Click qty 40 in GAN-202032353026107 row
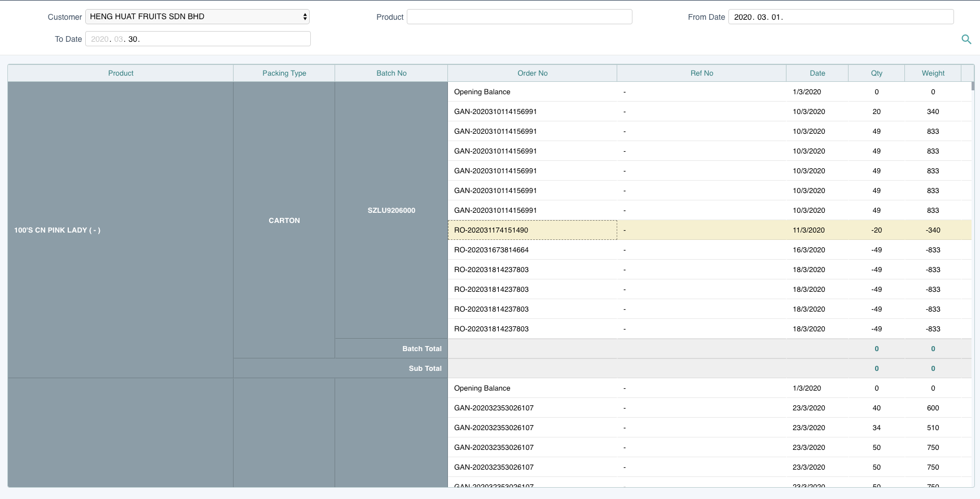980x499 pixels. pos(877,408)
